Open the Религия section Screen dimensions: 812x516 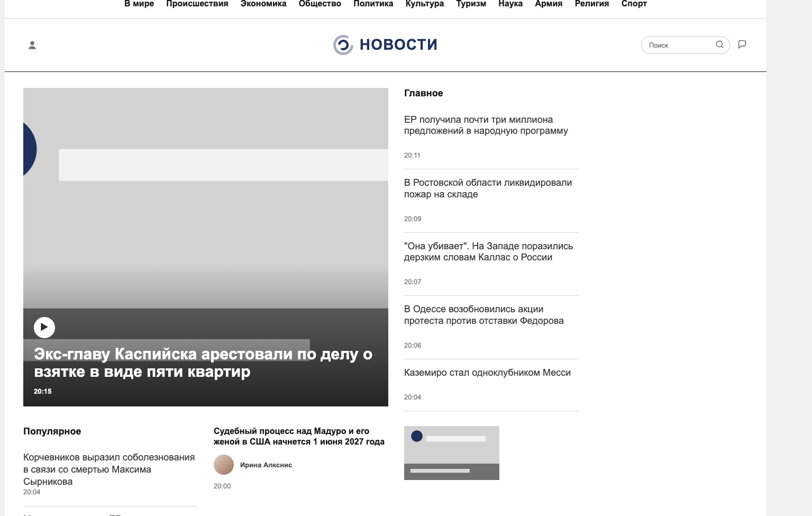tap(592, 4)
